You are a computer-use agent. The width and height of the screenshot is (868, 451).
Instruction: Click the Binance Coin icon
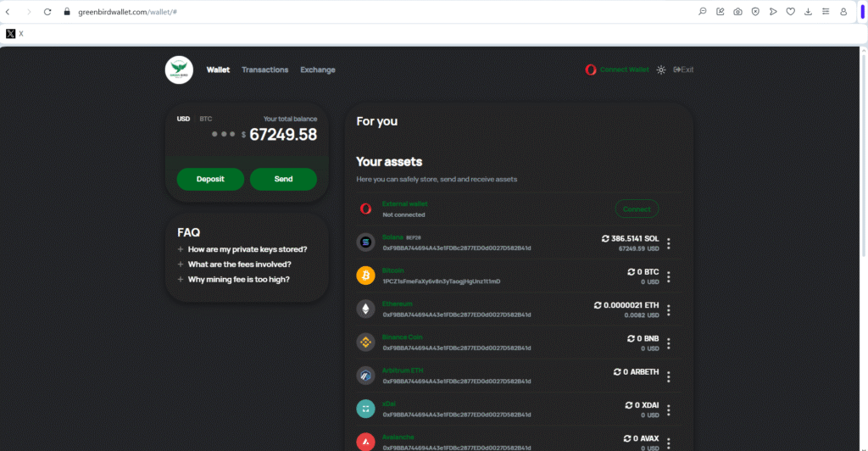click(x=365, y=342)
